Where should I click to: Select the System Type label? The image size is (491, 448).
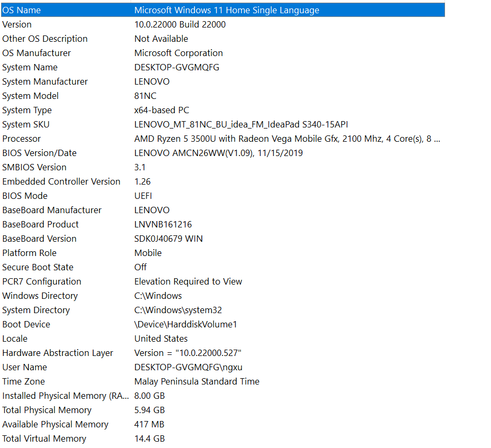coord(27,110)
